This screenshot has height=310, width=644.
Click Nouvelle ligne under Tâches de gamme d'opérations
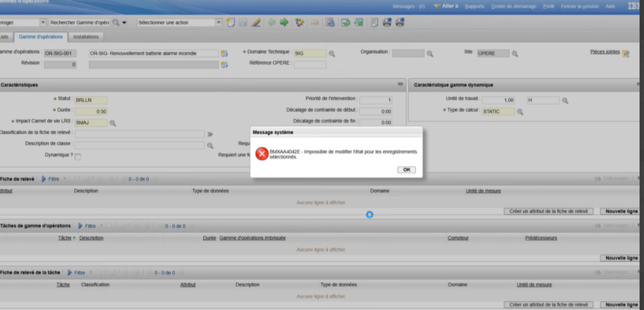[x=621, y=258]
